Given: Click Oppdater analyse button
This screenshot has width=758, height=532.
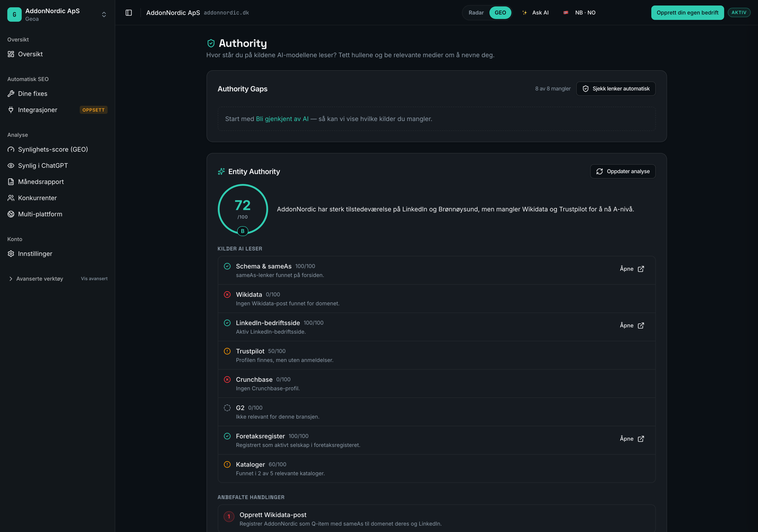Looking at the screenshot, I should click(x=623, y=171).
